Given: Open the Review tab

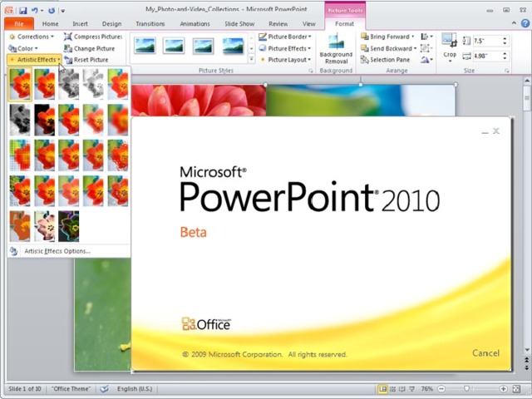Looking at the screenshot, I should (278, 24).
